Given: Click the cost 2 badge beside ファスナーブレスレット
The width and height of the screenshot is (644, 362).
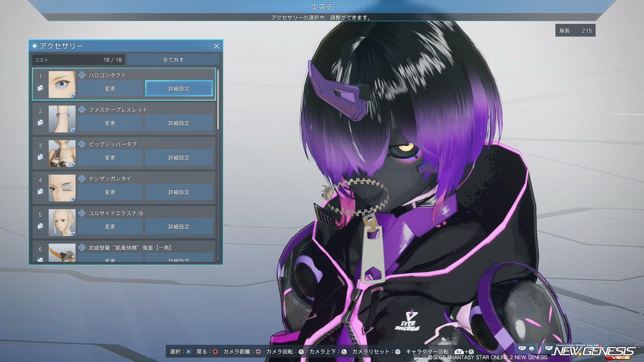Looking at the screenshot, I should (82, 109).
